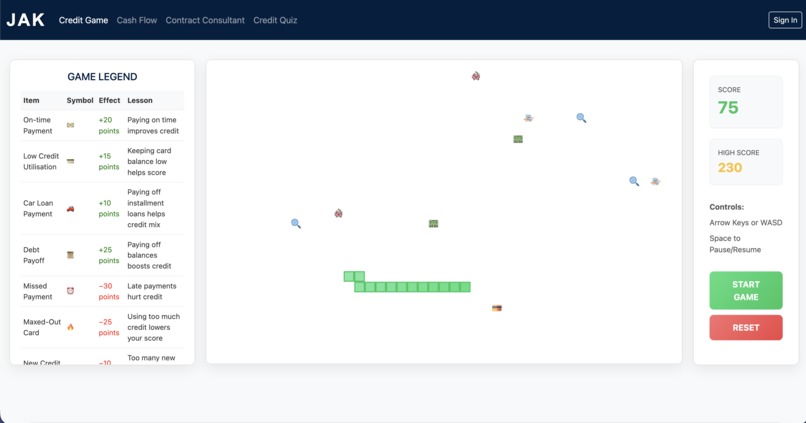
Task: Click the Maxed-Out Card fire symbol
Action: point(70,327)
